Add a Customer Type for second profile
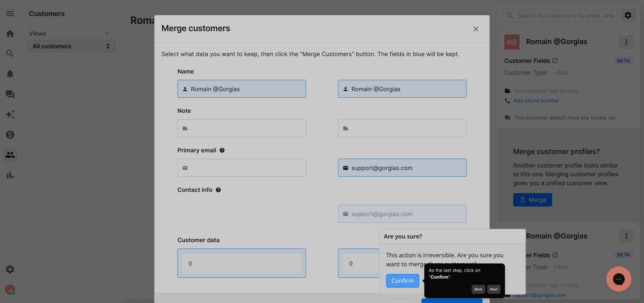Image resolution: width=644 pixels, height=303 pixels. pyautogui.click(x=560, y=267)
